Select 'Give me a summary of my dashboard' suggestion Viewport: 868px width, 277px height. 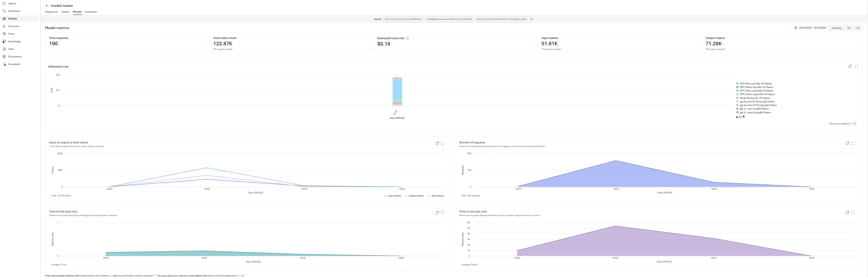403,19
